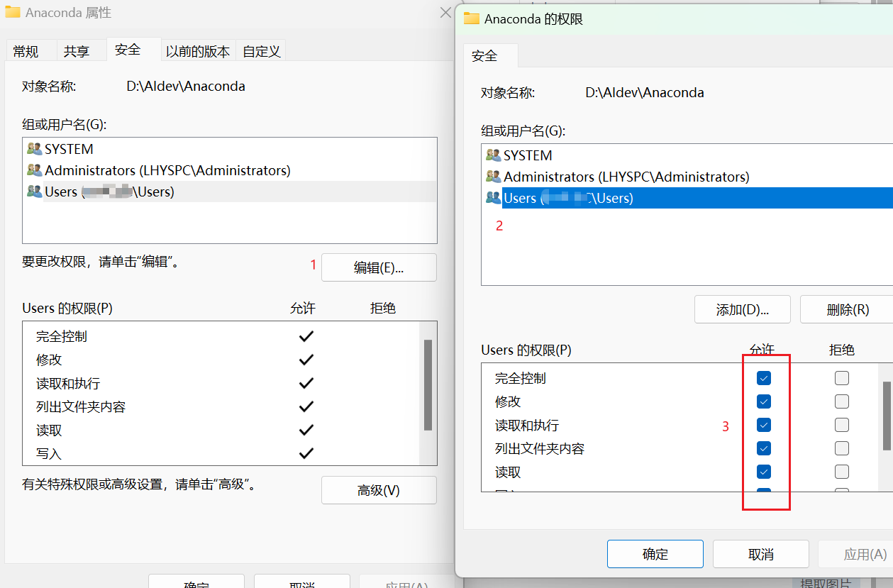Click 取消 in the 权限 window
Viewport: 893px width, 588px height.
(761, 554)
